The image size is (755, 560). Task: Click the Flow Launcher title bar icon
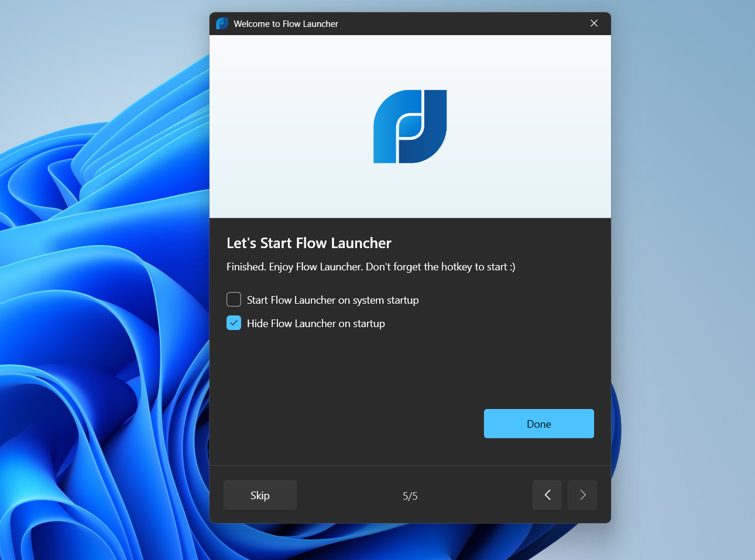222,23
